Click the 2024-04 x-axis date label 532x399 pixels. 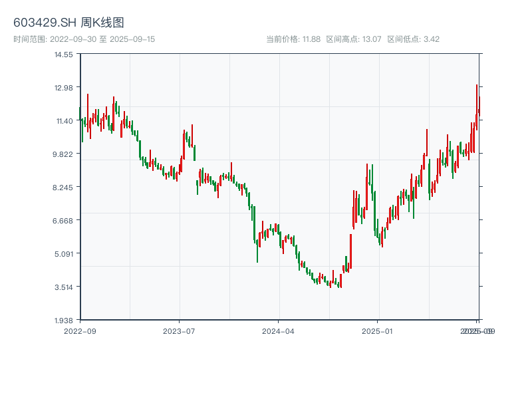279,331
